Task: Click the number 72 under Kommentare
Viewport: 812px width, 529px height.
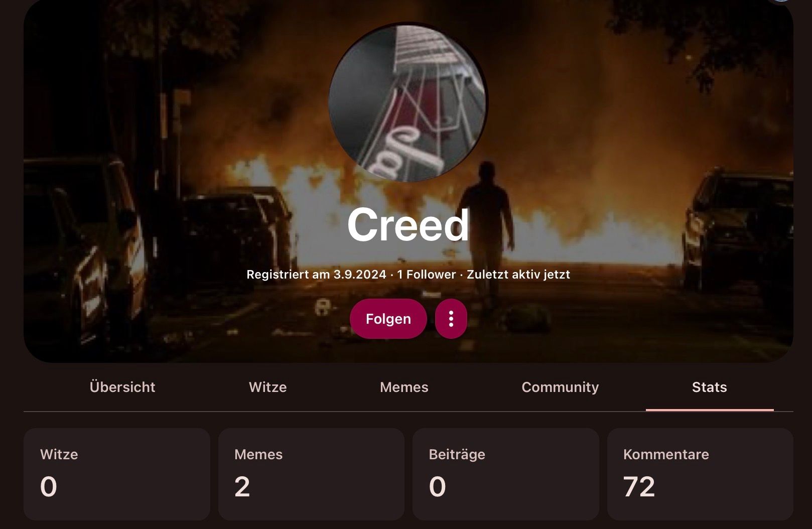Action: (639, 486)
